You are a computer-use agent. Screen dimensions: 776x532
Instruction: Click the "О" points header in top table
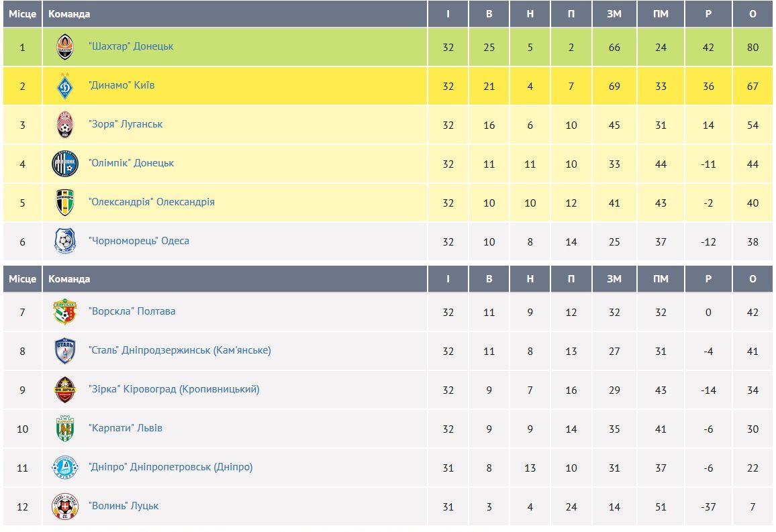753,13
